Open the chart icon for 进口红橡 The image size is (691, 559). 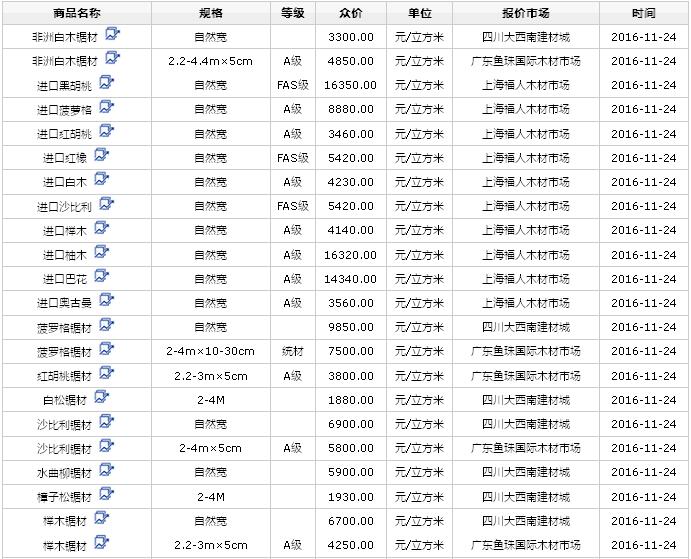pos(101,155)
